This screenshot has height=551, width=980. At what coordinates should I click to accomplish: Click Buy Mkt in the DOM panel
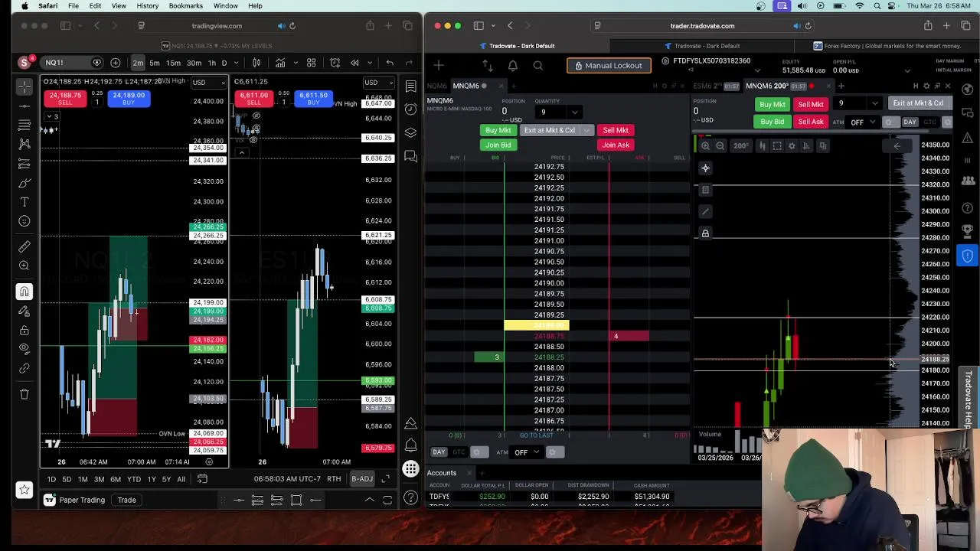pos(498,130)
